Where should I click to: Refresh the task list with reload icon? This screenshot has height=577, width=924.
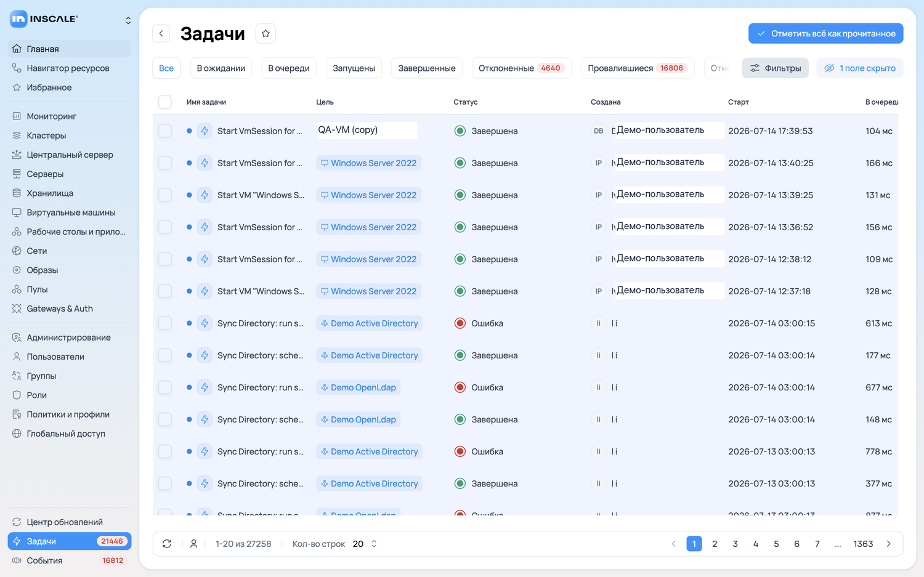(167, 544)
